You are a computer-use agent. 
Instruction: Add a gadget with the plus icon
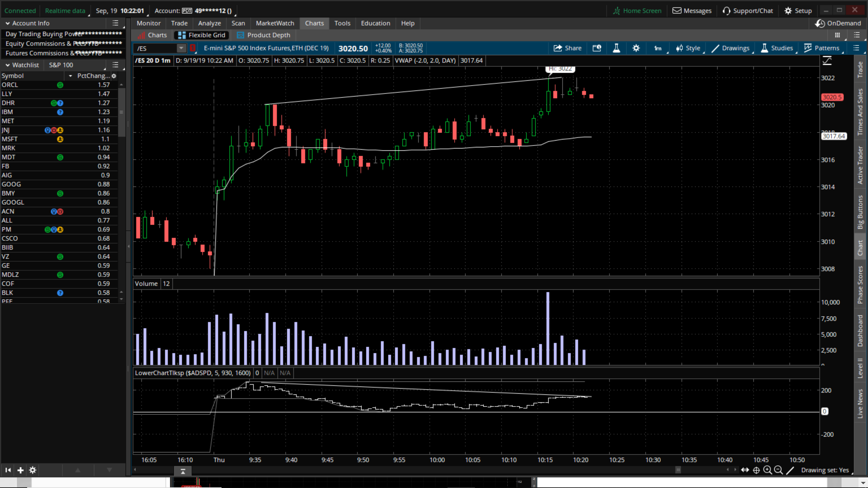21,470
